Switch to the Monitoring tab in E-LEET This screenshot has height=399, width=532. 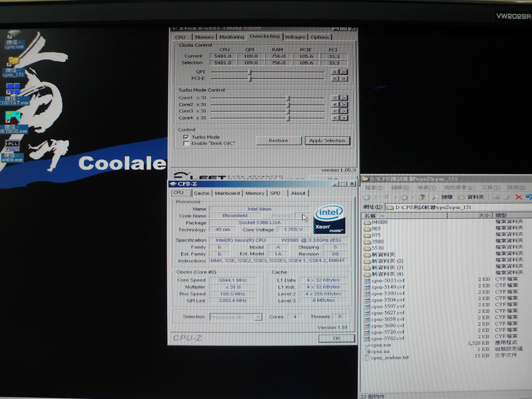(x=231, y=37)
